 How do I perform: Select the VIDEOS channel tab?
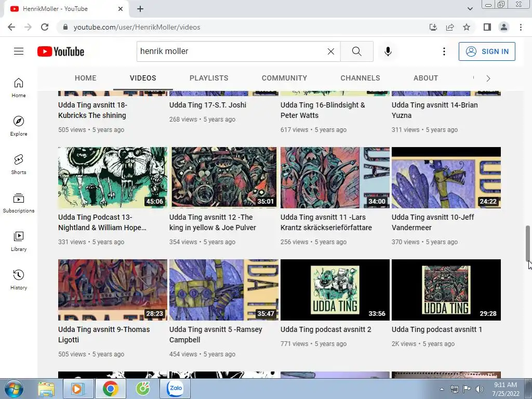pos(143,78)
